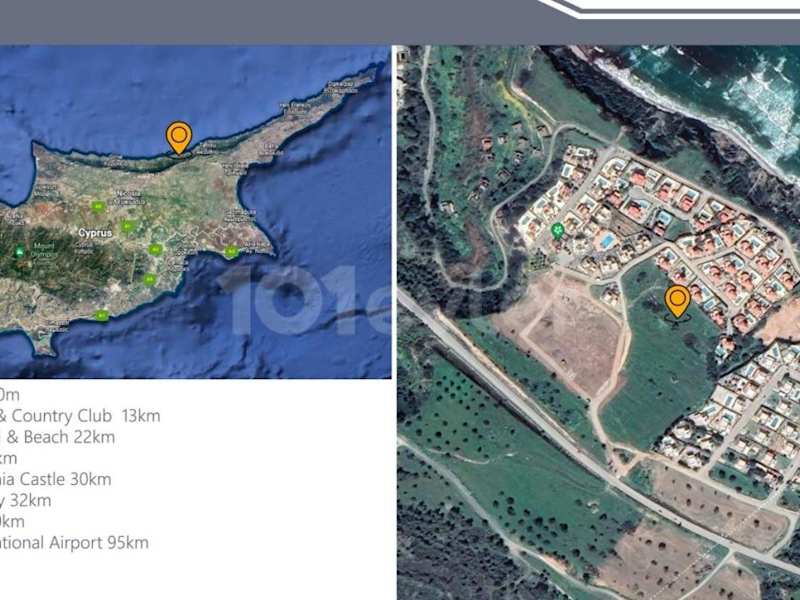Click the green marker on Cyprus's southeast coast
Image resolution: width=800 pixels, height=600 pixels.
tap(231, 251)
